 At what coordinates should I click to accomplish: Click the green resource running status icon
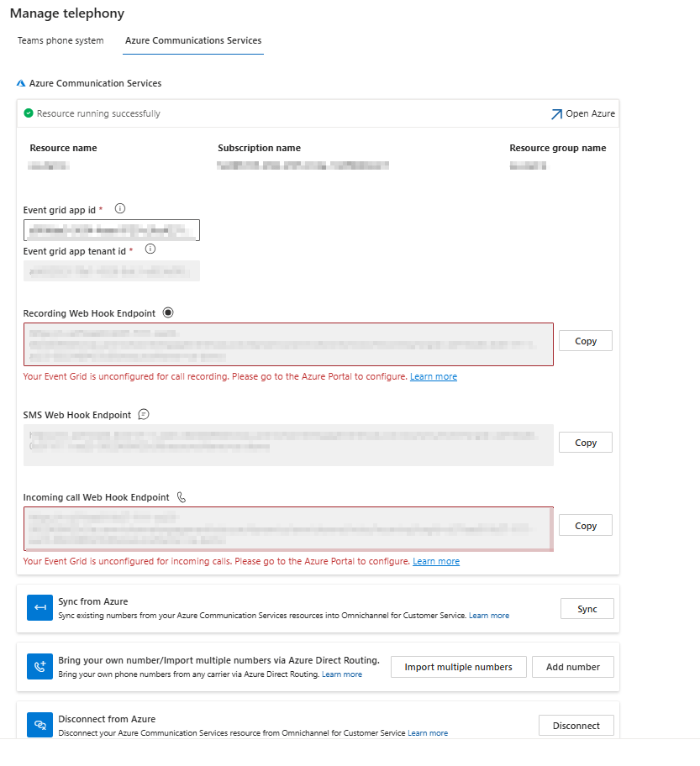coord(29,113)
